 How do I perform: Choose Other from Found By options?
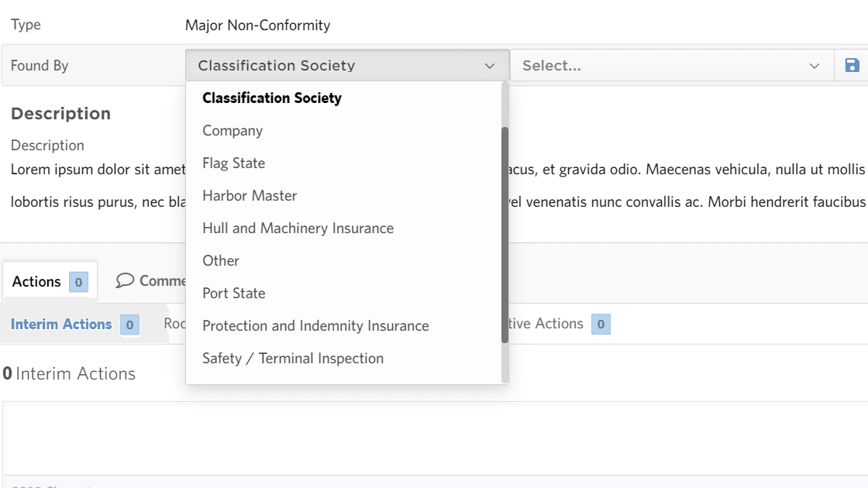click(x=221, y=261)
